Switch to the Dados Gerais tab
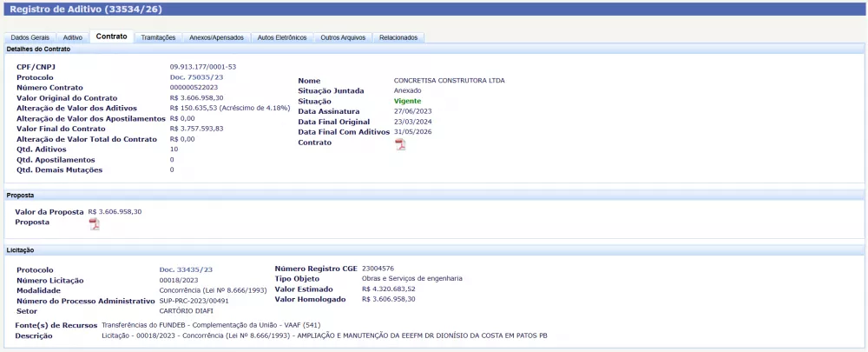Image resolution: width=868 pixels, height=352 pixels. tap(30, 37)
